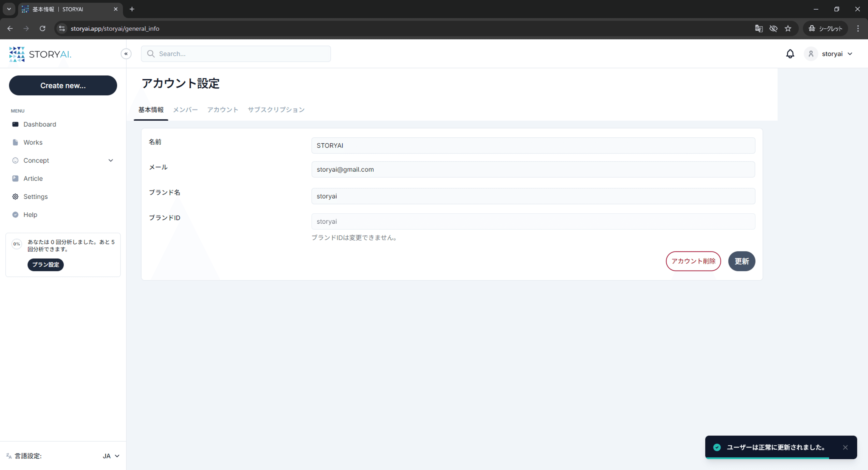The height and width of the screenshot is (470, 868).
Task: Click the アカウント削除 button
Action: click(693, 261)
